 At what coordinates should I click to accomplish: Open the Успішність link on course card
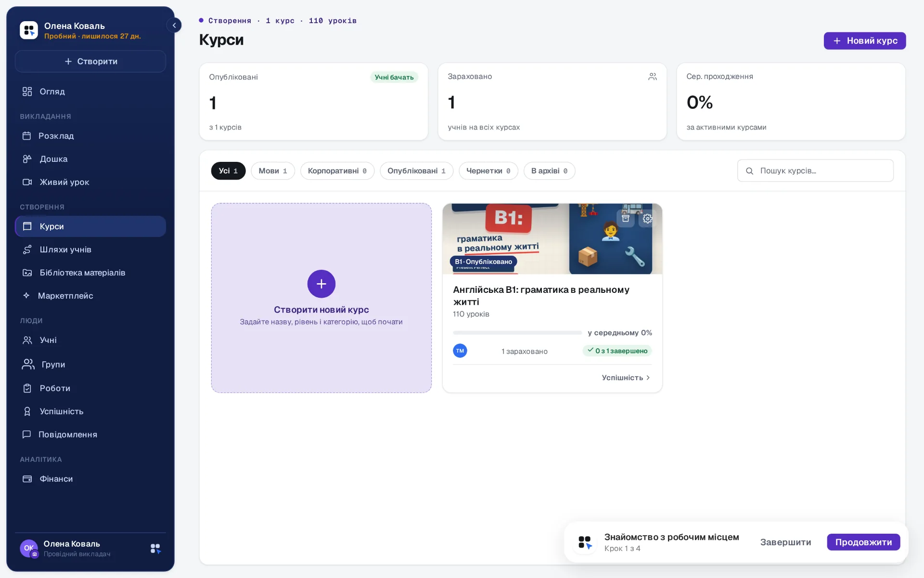click(626, 378)
